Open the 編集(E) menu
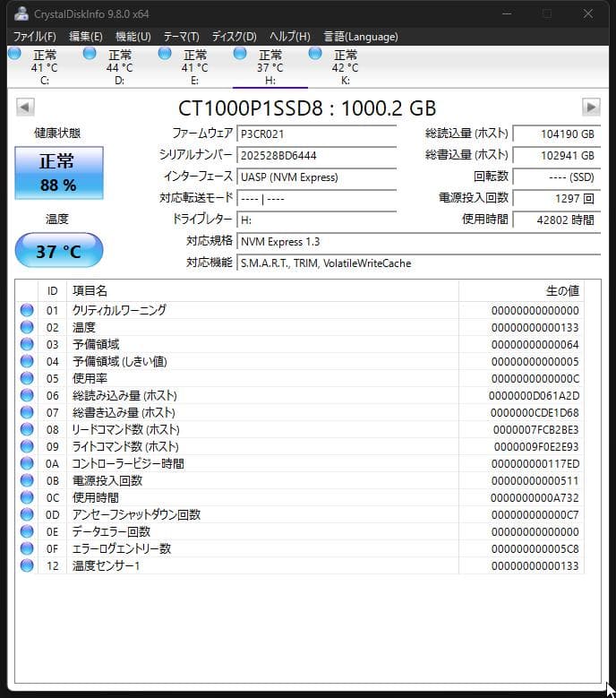 [x=86, y=37]
